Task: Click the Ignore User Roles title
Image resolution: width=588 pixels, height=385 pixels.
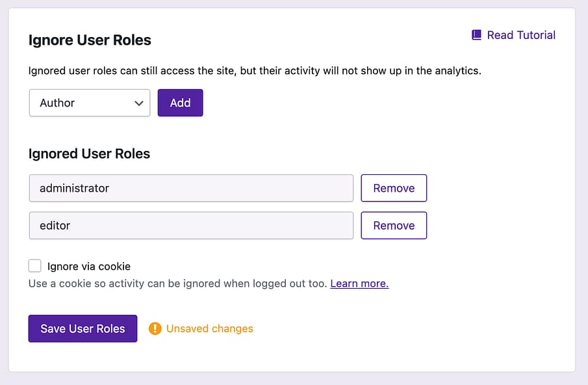Action: (90, 40)
